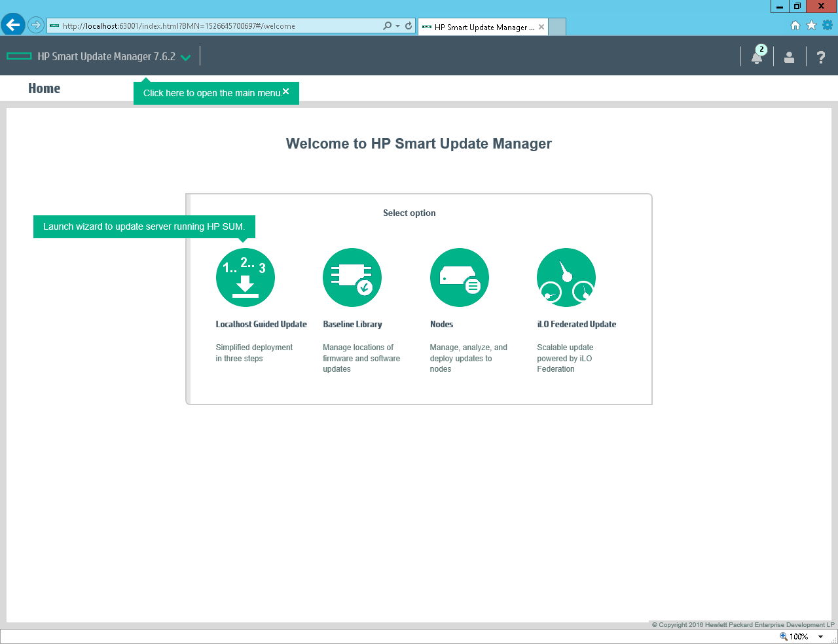Screen dimensions: 838x644
Task: Open the user account icon
Action: pos(790,58)
